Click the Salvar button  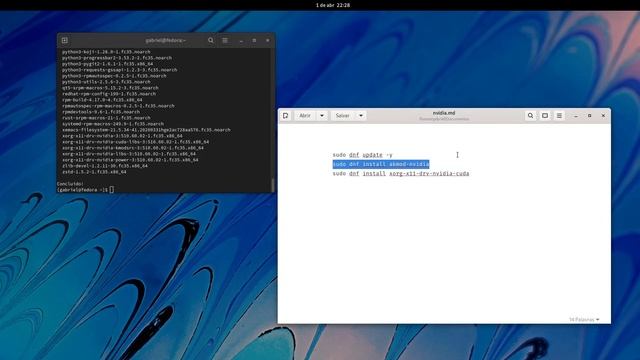(x=342, y=116)
